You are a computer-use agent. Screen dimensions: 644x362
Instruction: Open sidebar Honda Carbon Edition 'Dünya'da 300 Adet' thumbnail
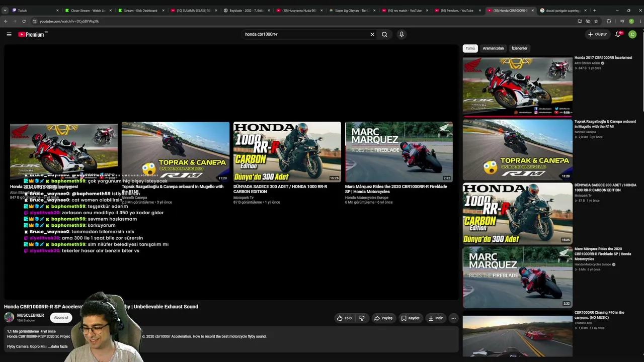[x=518, y=213]
